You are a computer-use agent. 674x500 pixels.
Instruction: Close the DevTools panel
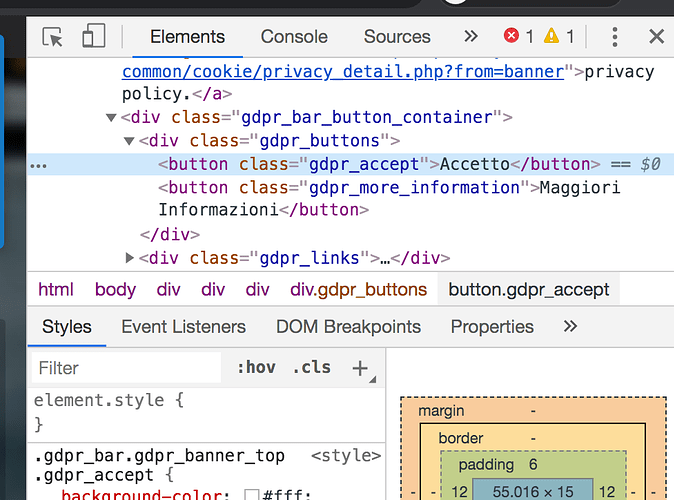pos(656,37)
